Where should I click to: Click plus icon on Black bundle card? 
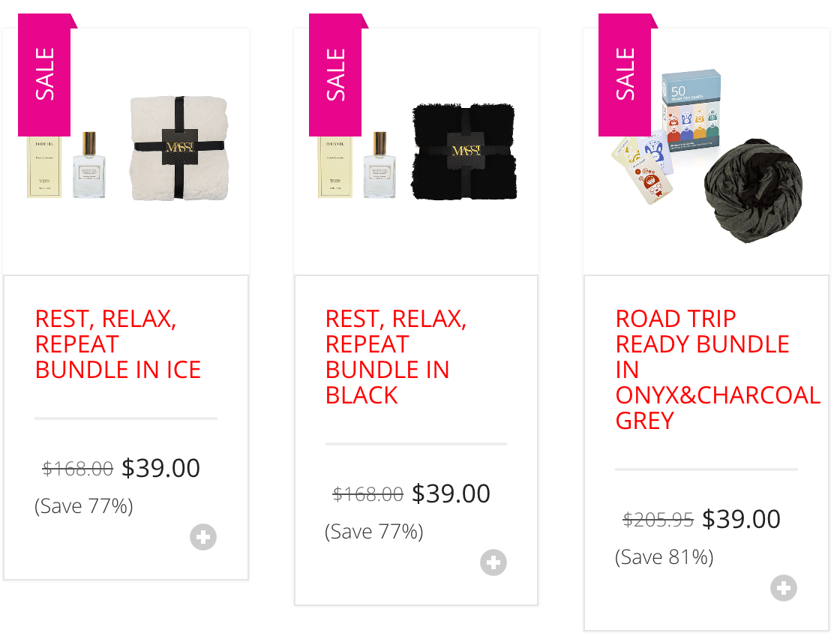[x=493, y=562]
